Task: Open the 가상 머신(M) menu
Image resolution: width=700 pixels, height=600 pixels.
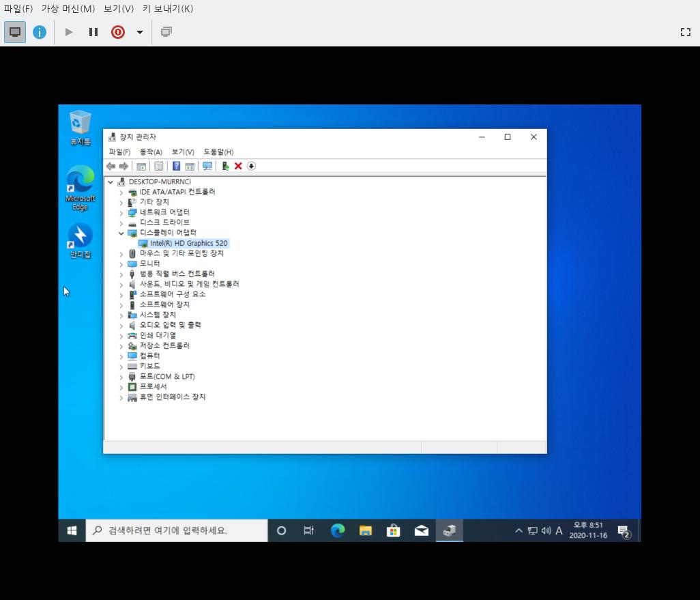Action: pyautogui.click(x=68, y=9)
